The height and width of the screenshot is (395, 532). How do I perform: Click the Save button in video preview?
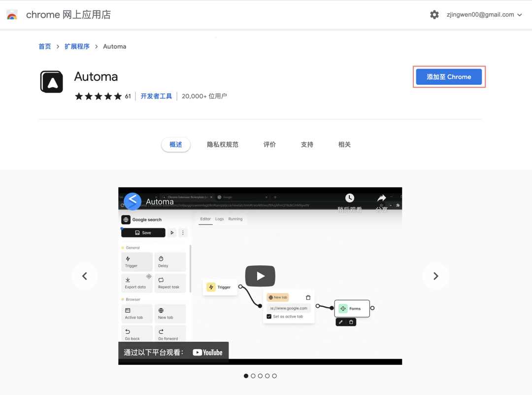(143, 233)
